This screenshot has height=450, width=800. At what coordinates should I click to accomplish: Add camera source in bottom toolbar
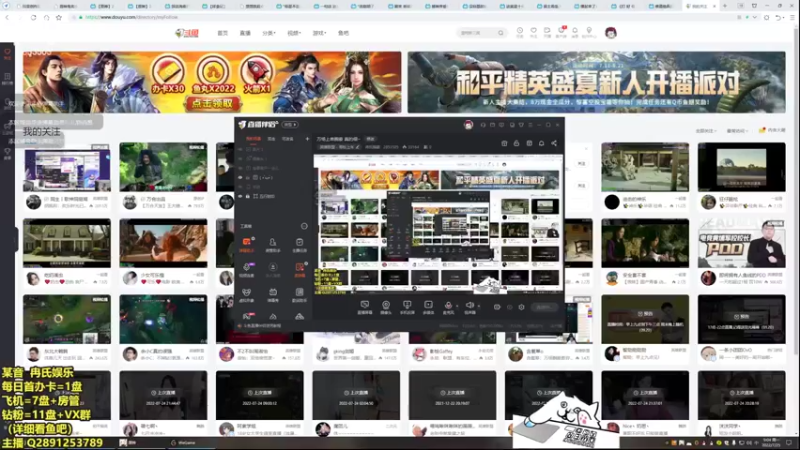[x=386, y=307]
